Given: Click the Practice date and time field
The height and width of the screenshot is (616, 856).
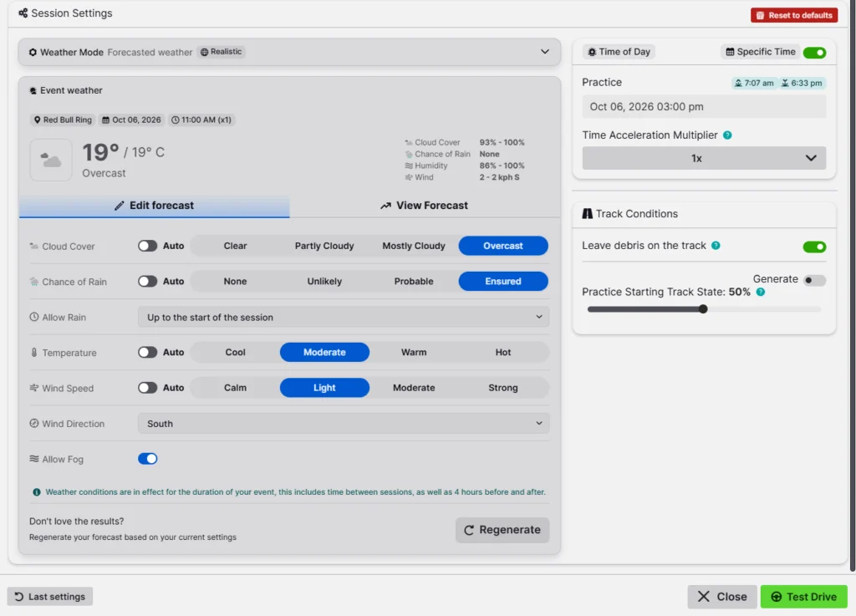Looking at the screenshot, I should [x=704, y=107].
